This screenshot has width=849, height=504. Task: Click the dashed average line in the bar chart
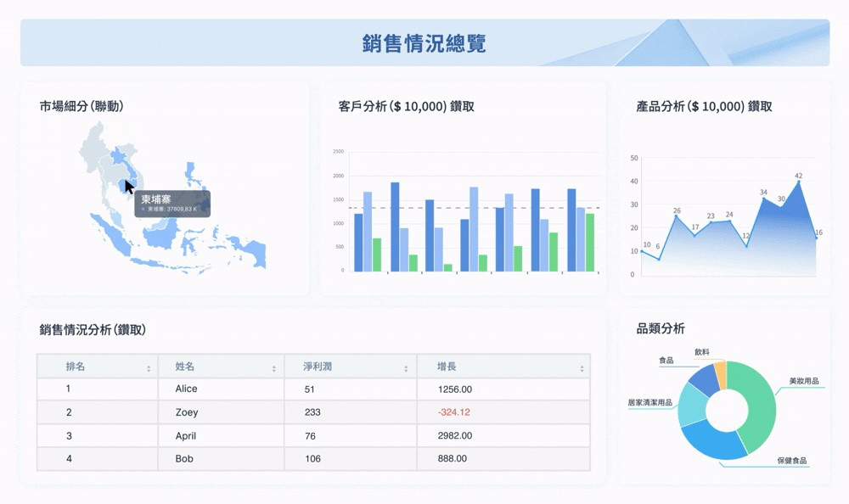474,208
